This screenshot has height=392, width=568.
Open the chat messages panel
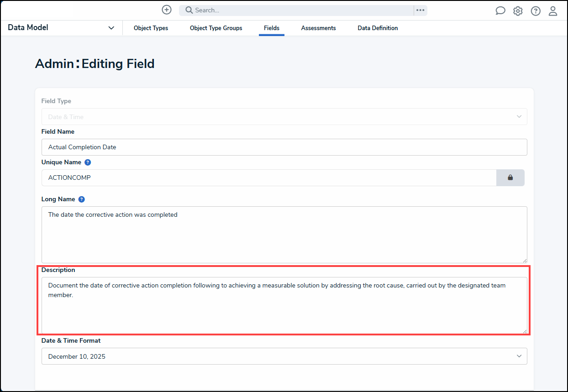click(500, 10)
